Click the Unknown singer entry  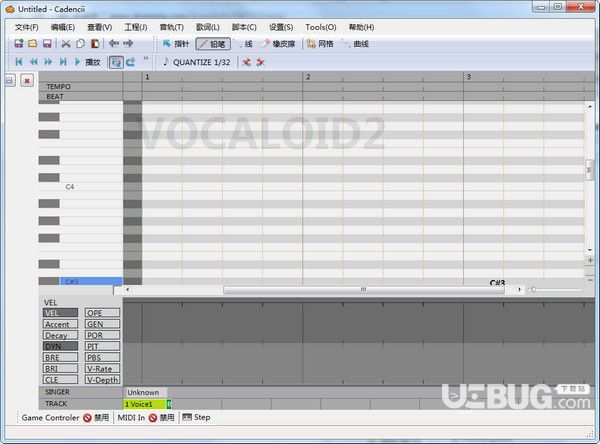(x=145, y=392)
